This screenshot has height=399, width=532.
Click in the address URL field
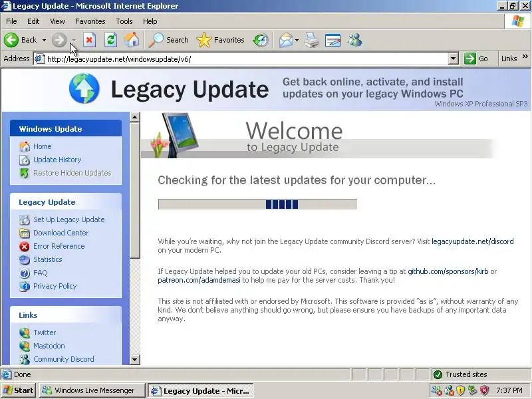click(x=246, y=59)
